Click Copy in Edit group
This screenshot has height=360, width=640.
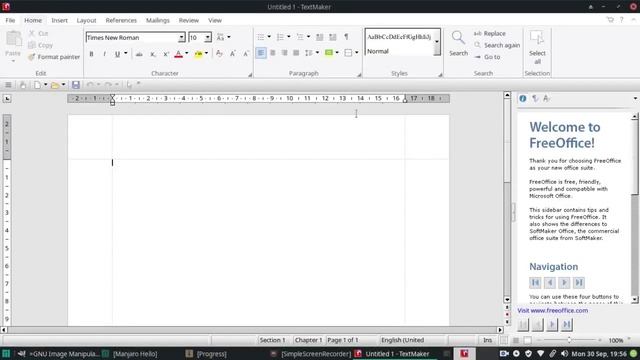[40, 45]
